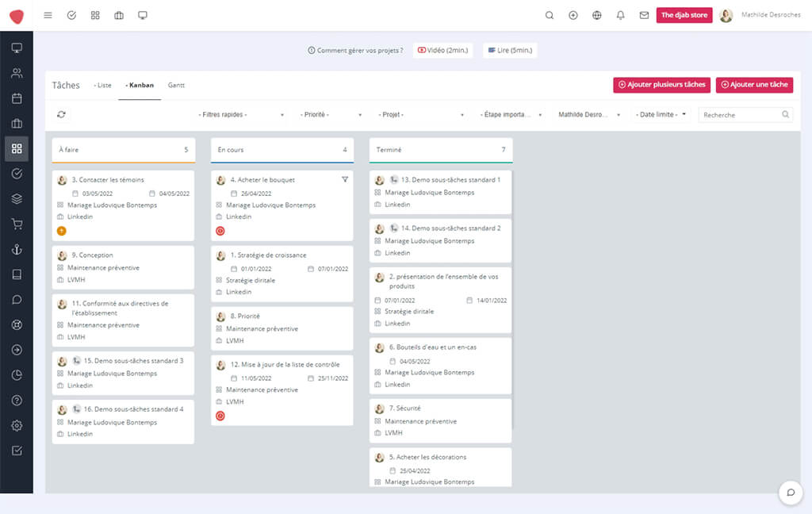Open the Date limite dropdown
Screen dimensions: 812x514
[x=661, y=114]
